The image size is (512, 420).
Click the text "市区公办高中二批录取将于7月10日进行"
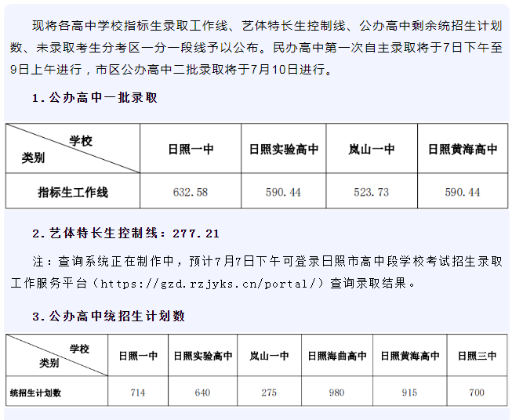(210, 69)
